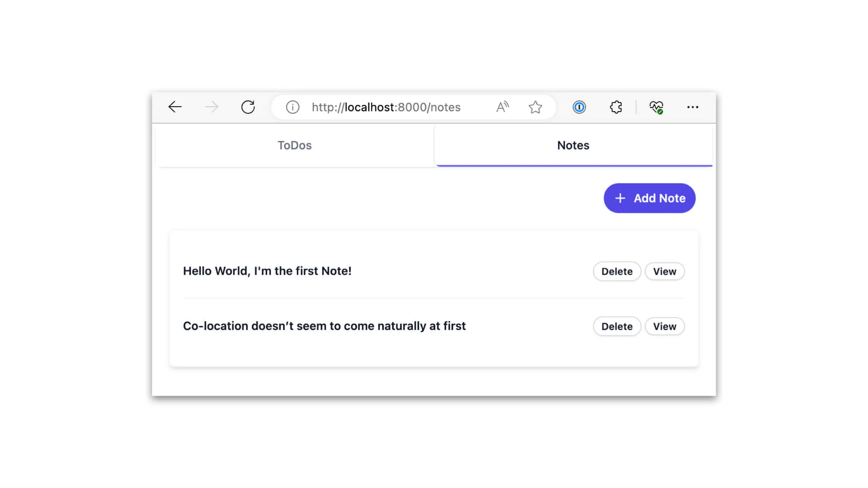
Task: Click the plus symbol inside Add Note
Action: [x=620, y=198]
